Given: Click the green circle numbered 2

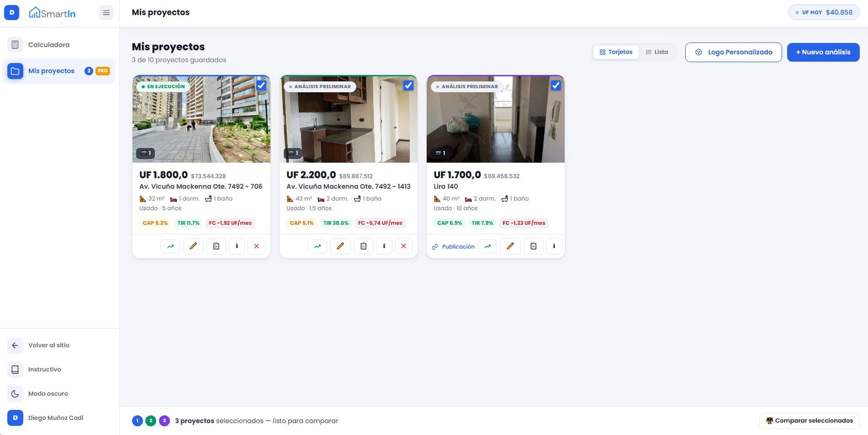Looking at the screenshot, I should [x=151, y=421].
